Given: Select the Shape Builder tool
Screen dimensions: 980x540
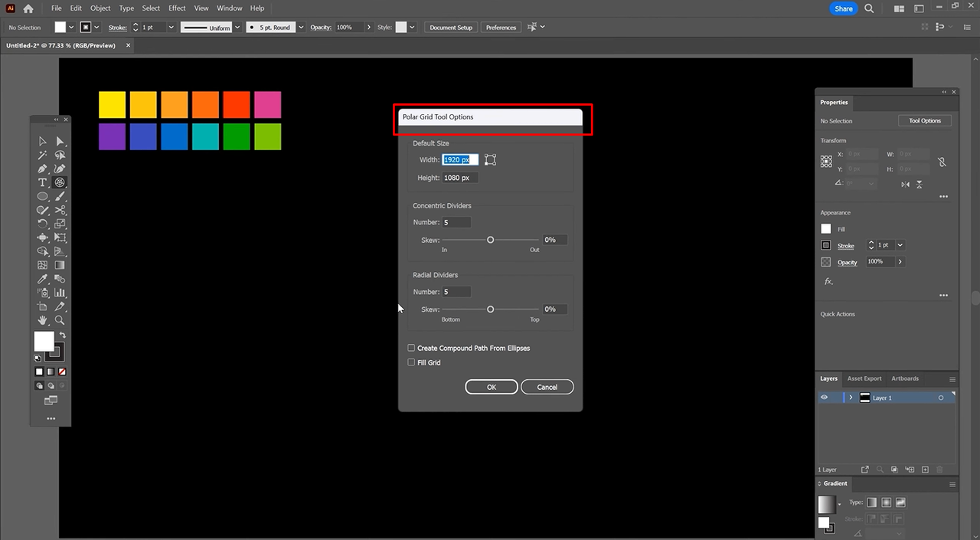Looking at the screenshot, I should (43, 252).
